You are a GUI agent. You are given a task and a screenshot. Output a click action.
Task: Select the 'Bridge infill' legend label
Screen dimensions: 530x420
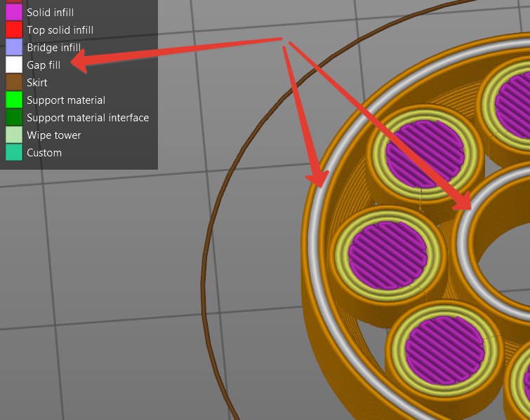click(54, 48)
